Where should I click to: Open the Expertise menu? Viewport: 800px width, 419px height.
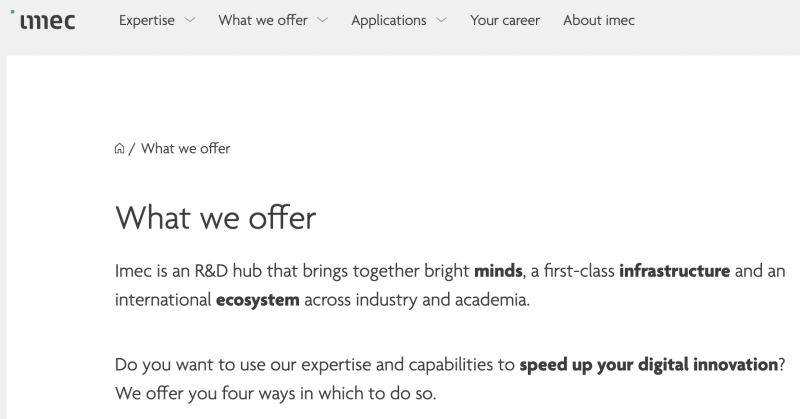[146, 20]
